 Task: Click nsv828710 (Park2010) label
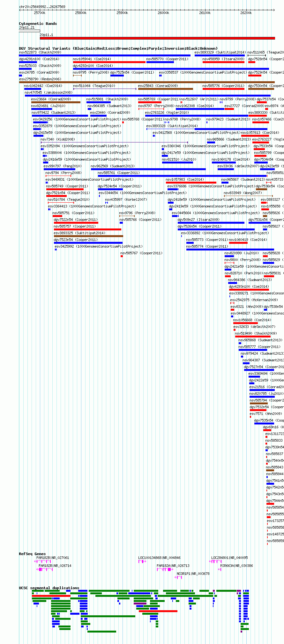(x=243, y=273)
